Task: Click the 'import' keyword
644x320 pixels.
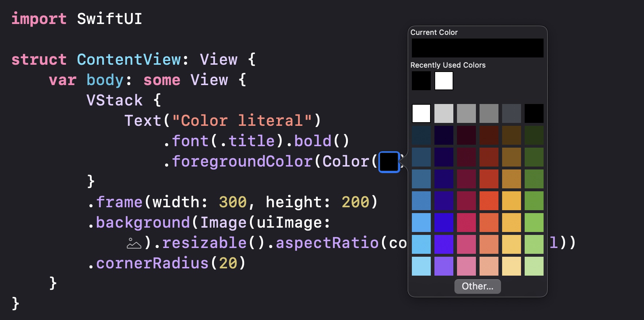Action: pyautogui.click(x=39, y=19)
